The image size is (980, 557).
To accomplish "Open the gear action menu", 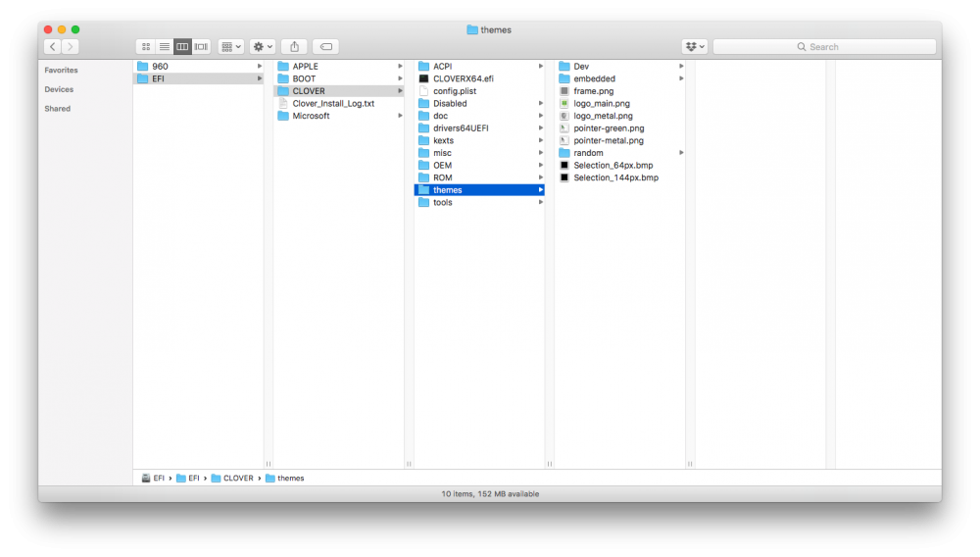I will [263, 46].
